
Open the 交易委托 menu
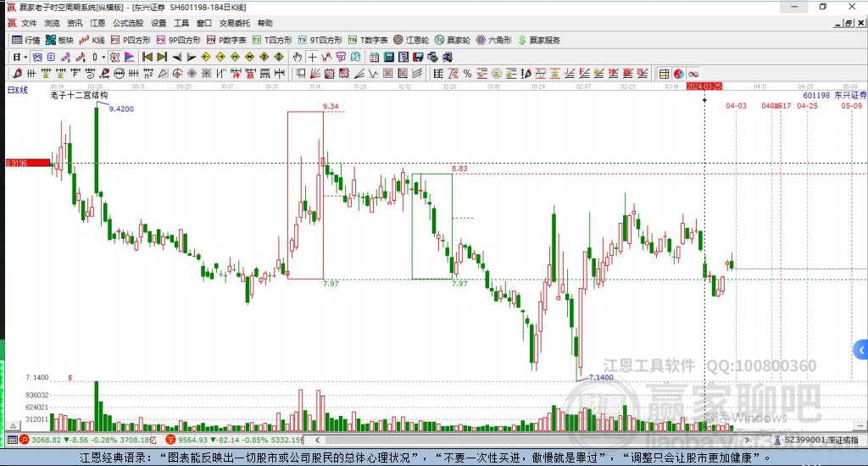click(235, 23)
